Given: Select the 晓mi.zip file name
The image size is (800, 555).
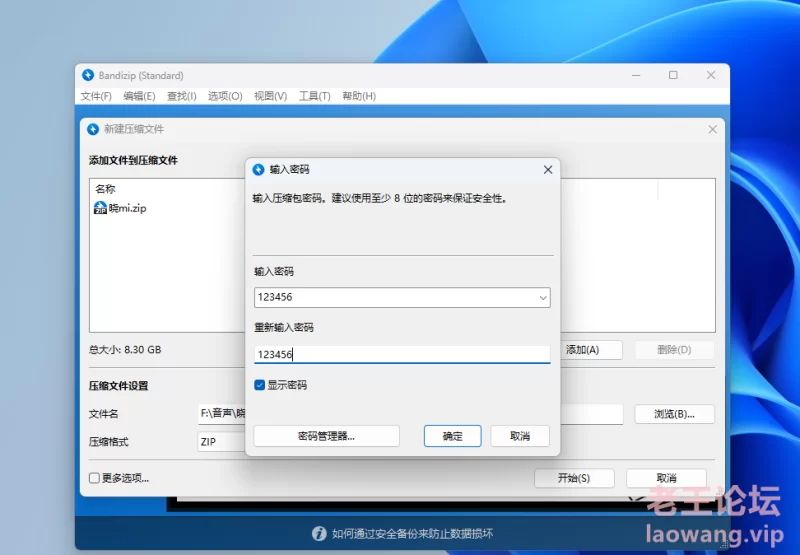Looking at the screenshot, I should [128, 208].
